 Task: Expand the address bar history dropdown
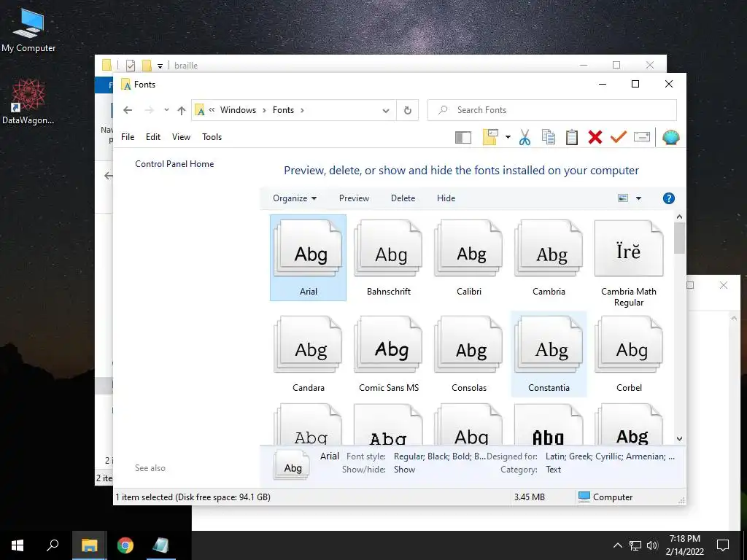coord(386,111)
